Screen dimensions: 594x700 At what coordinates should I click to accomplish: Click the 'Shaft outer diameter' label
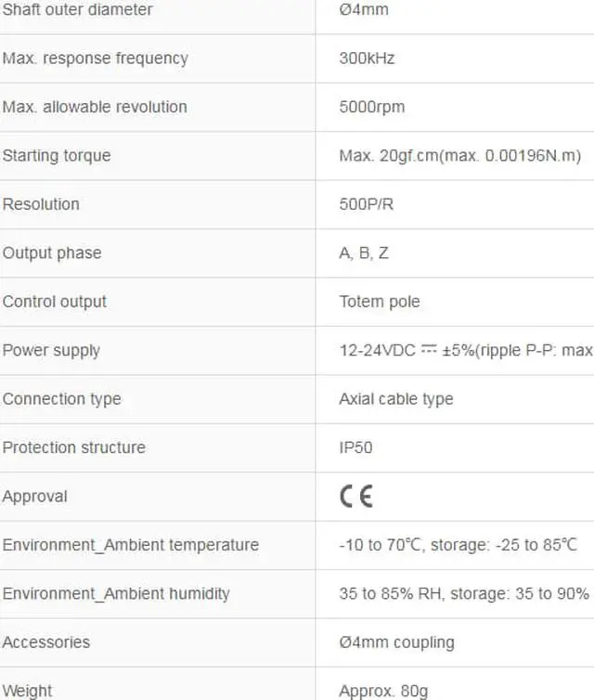[77, 10]
